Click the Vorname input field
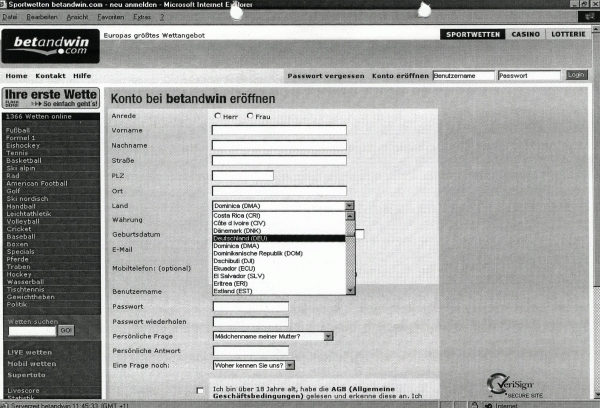The width and height of the screenshot is (600, 408). [279, 130]
